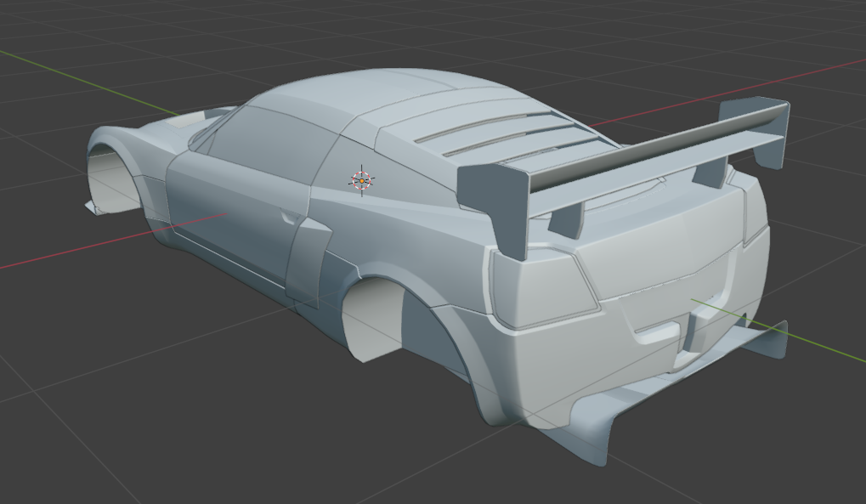The image size is (866, 504).
Task: Select the side air intake behind door
Action: coord(308,263)
